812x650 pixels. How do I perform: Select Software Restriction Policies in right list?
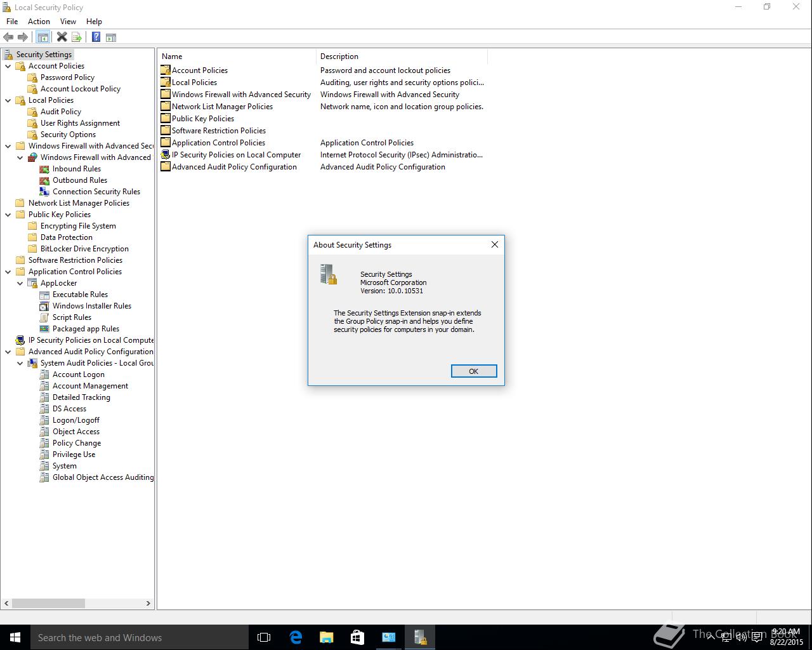click(x=219, y=131)
